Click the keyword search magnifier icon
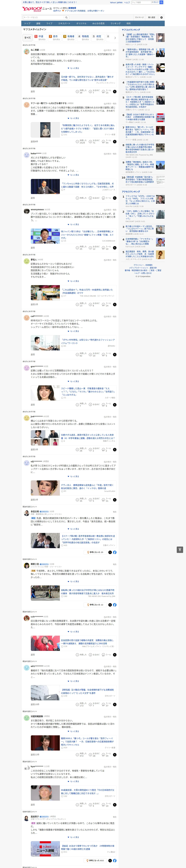Screen dimensions: 186x868 click(x=66, y=18)
